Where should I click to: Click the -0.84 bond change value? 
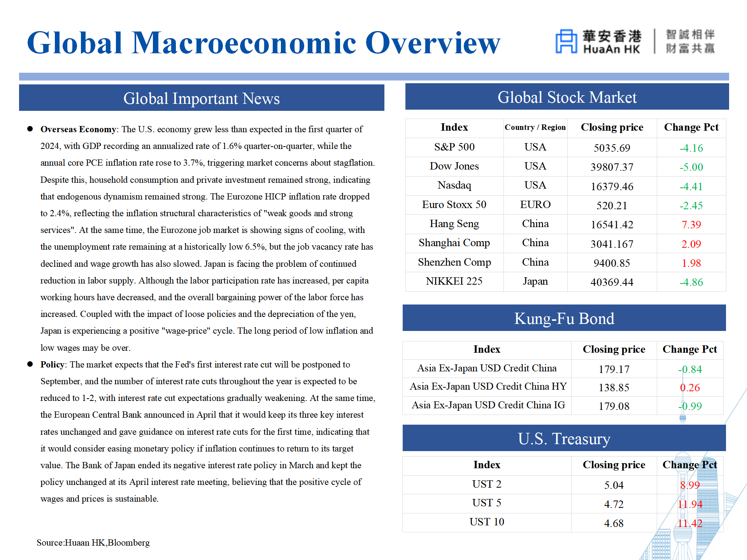click(x=690, y=369)
